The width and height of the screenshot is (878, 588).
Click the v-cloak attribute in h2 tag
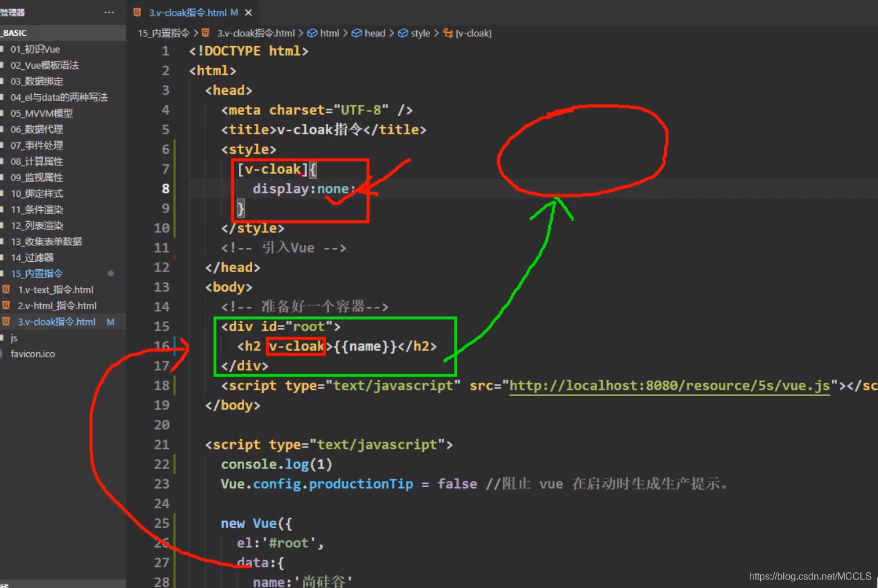(x=297, y=346)
